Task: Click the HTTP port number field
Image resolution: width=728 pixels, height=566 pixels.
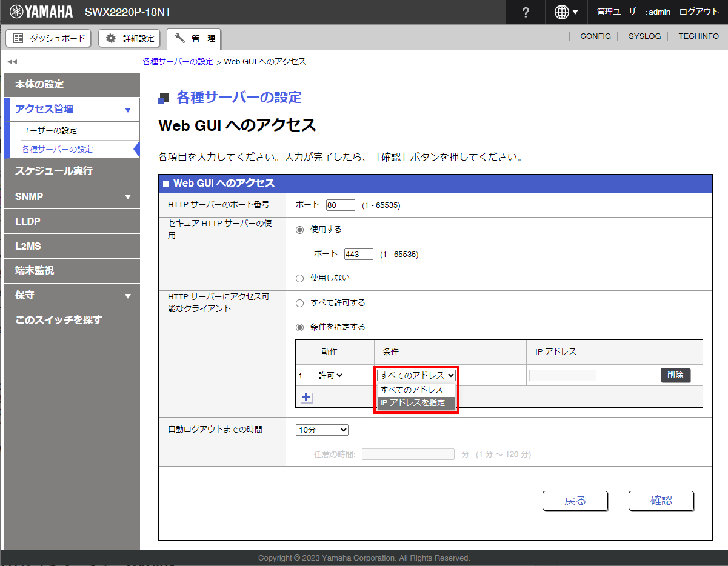Action: (340, 205)
